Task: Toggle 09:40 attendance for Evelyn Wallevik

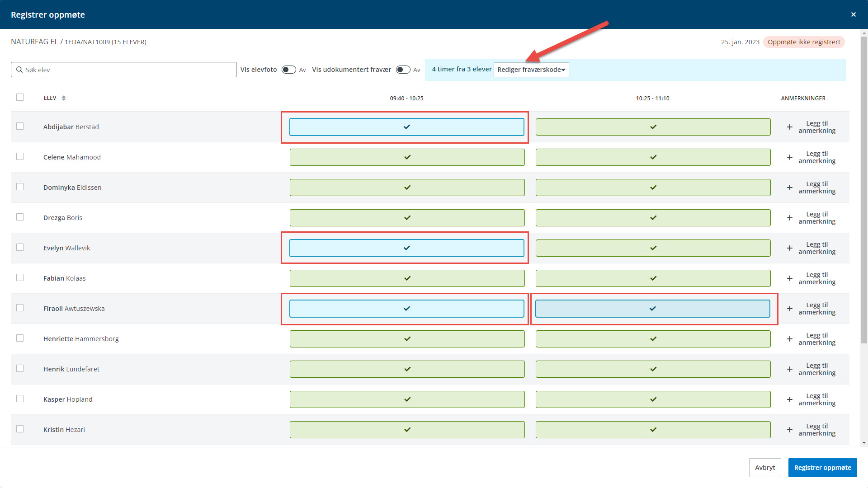Action: [407, 248]
